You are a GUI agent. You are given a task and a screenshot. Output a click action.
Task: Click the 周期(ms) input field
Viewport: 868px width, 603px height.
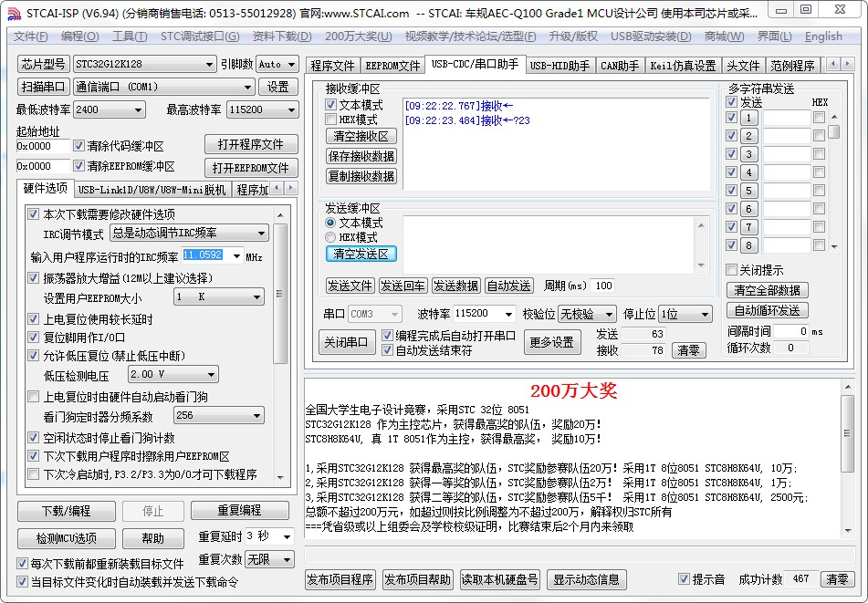coord(603,286)
